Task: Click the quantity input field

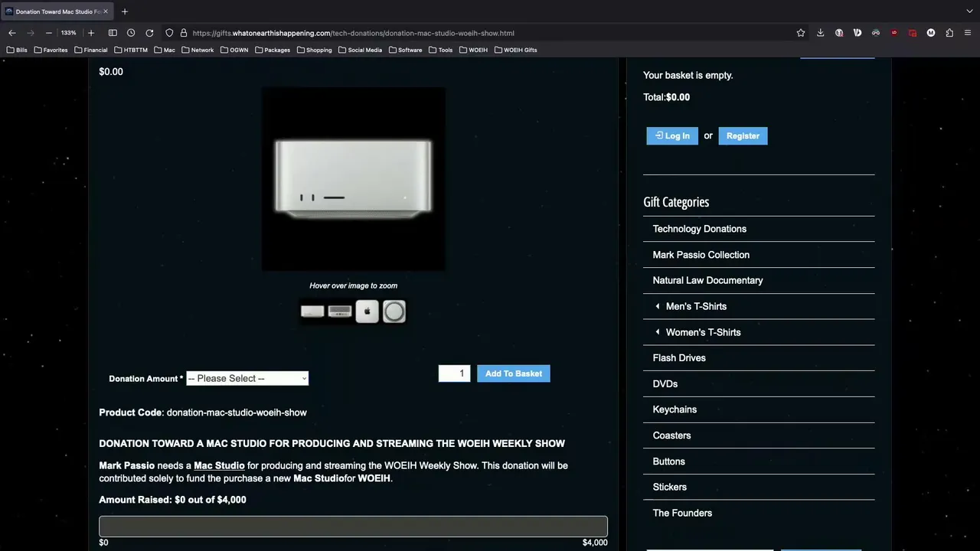Action: click(454, 373)
